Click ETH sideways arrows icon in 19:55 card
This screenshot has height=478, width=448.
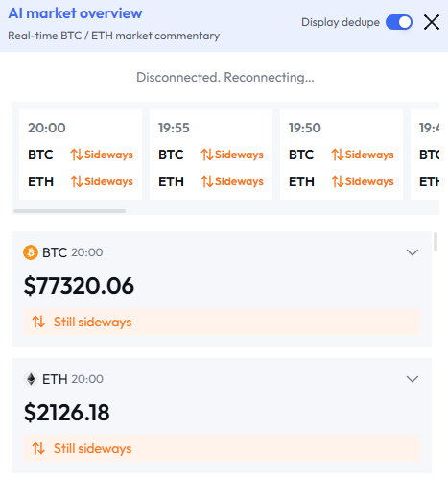point(207,181)
